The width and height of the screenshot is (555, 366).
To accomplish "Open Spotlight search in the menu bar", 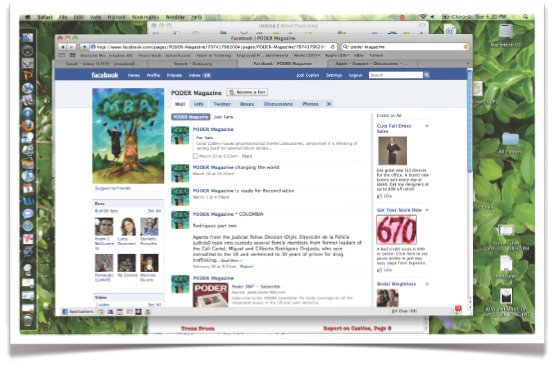I will [x=525, y=17].
